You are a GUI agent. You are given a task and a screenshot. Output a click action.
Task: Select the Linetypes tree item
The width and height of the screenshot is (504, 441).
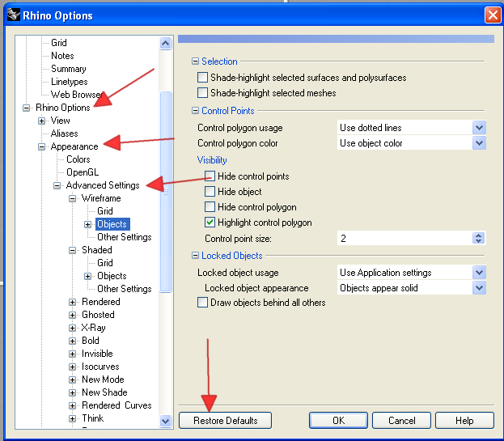69,82
